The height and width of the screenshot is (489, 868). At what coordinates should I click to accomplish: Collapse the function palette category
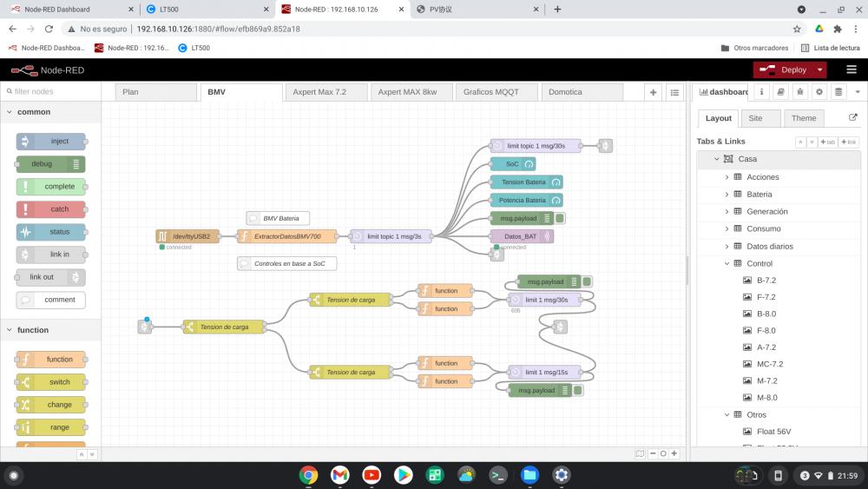[x=51, y=330]
